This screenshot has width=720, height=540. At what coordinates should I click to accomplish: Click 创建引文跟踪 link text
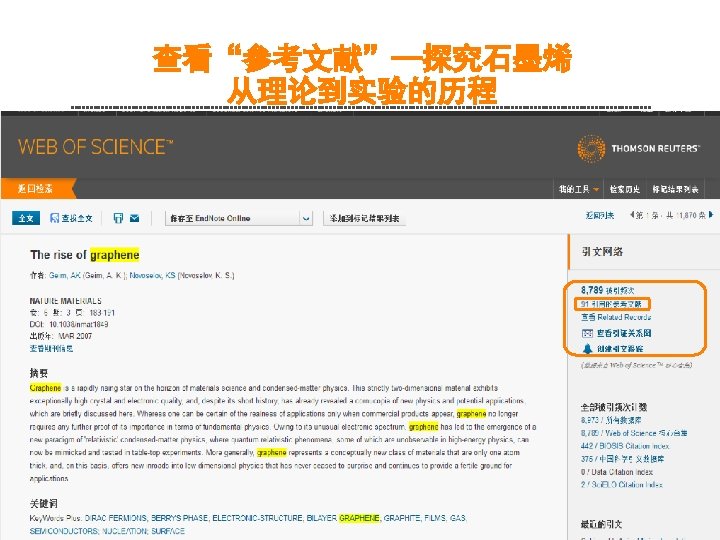coord(620,349)
